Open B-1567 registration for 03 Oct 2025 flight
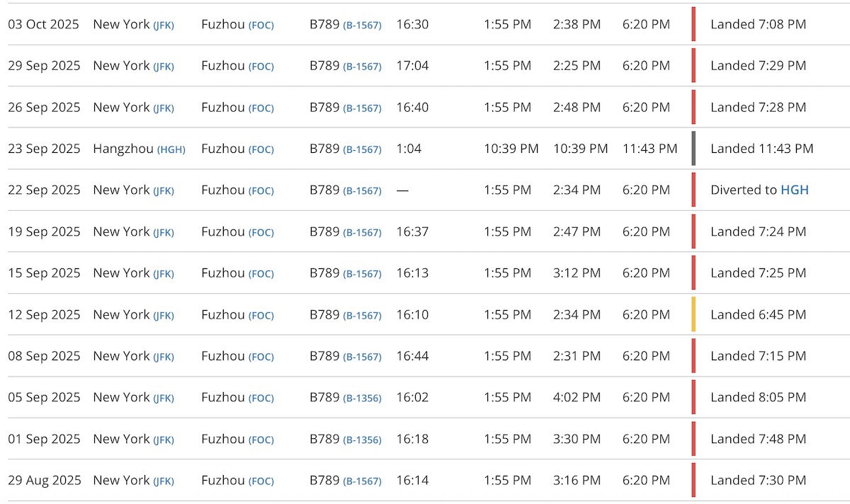 (x=362, y=25)
